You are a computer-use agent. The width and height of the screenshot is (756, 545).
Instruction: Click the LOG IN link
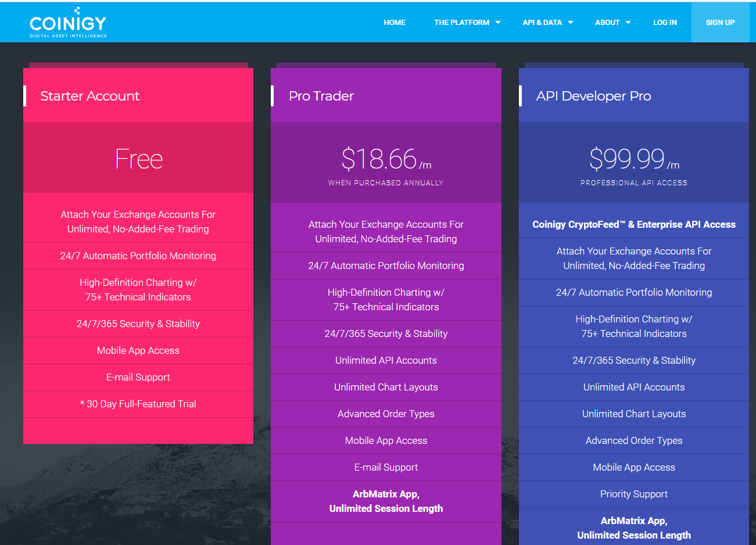point(665,23)
